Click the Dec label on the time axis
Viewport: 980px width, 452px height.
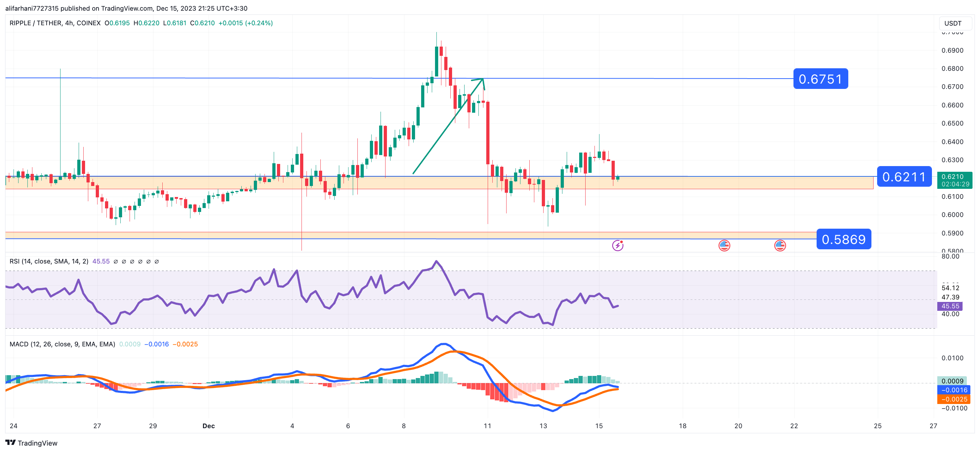click(209, 426)
